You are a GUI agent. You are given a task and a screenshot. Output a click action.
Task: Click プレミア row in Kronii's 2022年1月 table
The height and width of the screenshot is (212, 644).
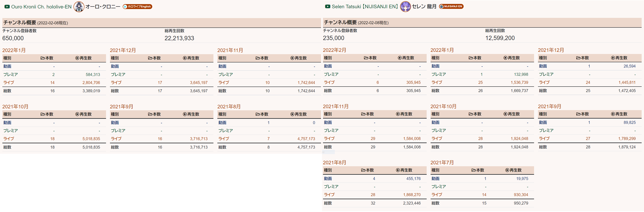click(10, 75)
